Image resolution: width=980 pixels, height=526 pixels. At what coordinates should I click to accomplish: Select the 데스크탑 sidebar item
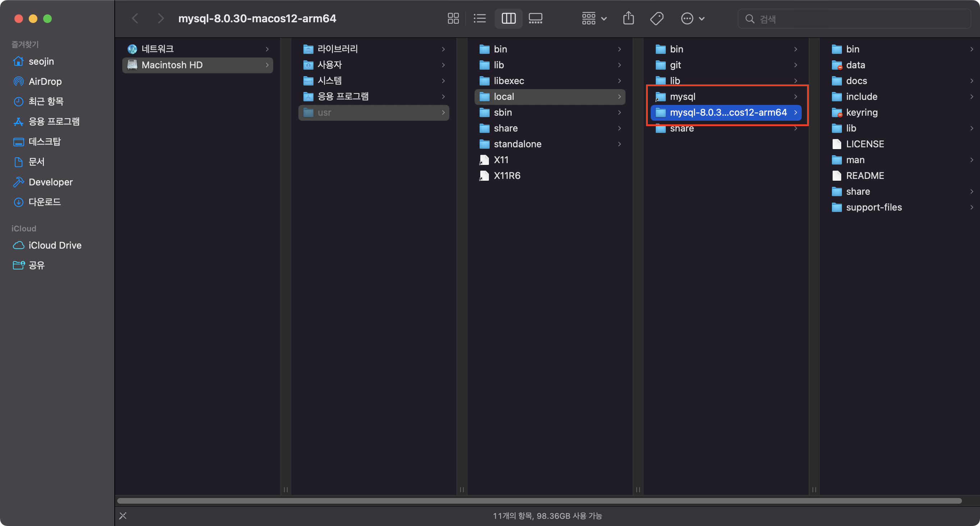coord(45,142)
